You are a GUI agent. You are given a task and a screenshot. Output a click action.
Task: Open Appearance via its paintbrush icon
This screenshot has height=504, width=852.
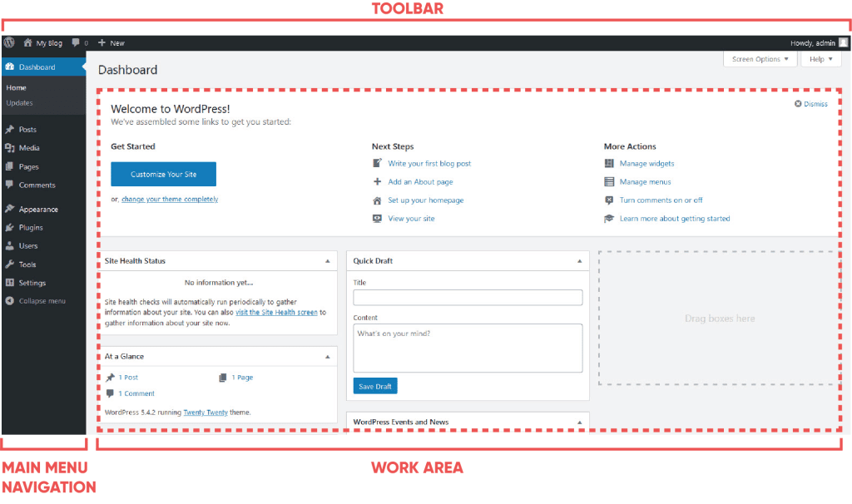click(10, 209)
